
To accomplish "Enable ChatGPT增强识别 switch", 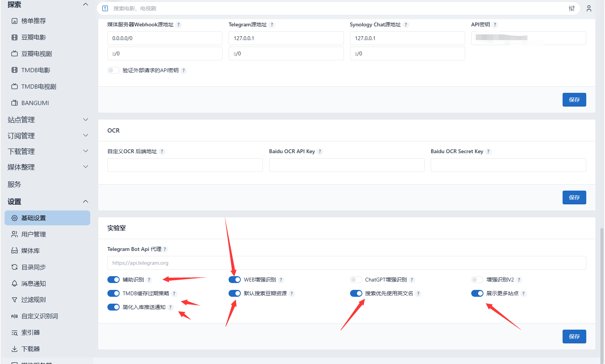I will pyautogui.click(x=356, y=280).
